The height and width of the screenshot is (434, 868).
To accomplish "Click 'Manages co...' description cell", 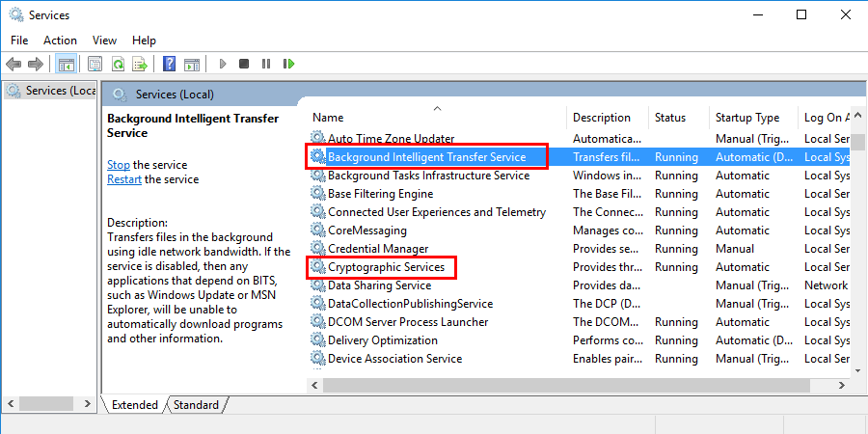I will point(607,231).
